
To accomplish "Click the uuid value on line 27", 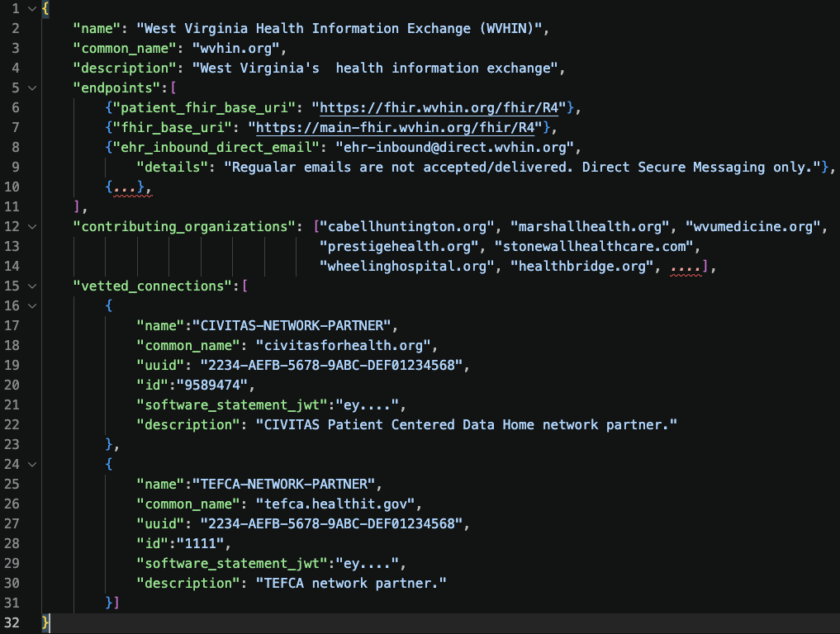I will point(331,523).
